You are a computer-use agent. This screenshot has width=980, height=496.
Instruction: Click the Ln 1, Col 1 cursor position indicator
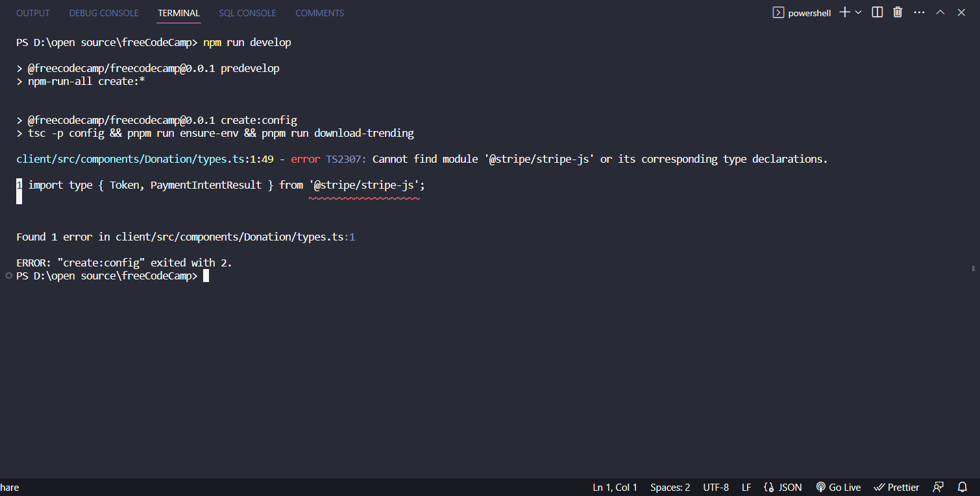pos(614,487)
